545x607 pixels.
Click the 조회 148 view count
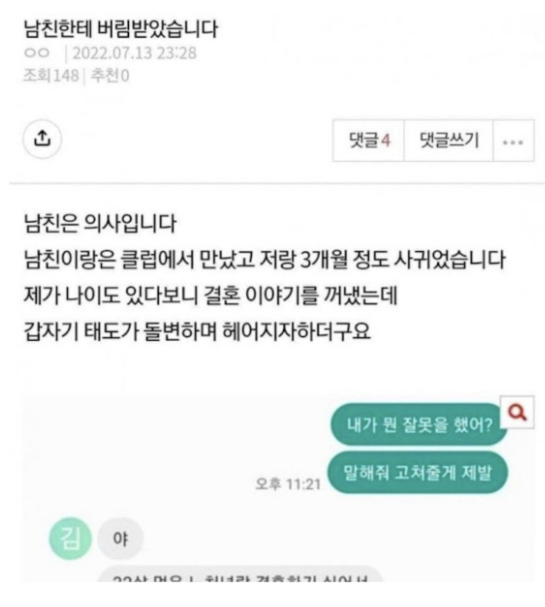click(x=51, y=75)
